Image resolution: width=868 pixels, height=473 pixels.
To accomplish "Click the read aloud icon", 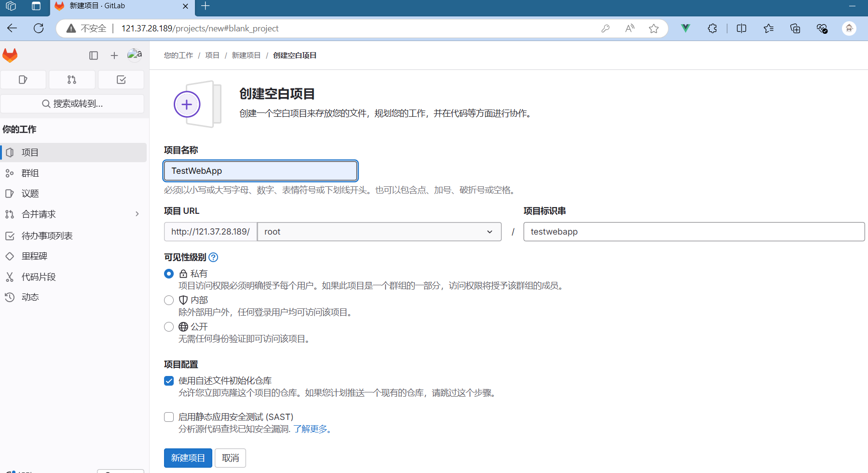I will 630,28.
